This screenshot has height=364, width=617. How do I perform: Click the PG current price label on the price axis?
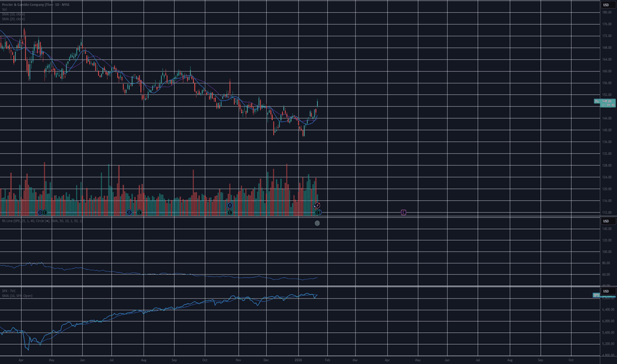coord(605,102)
